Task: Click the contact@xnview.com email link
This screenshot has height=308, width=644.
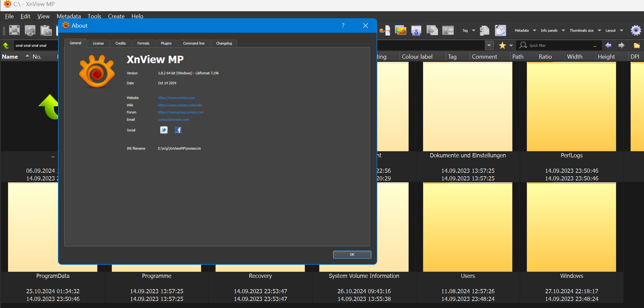Action: pyautogui.click(x=174, y=120)
